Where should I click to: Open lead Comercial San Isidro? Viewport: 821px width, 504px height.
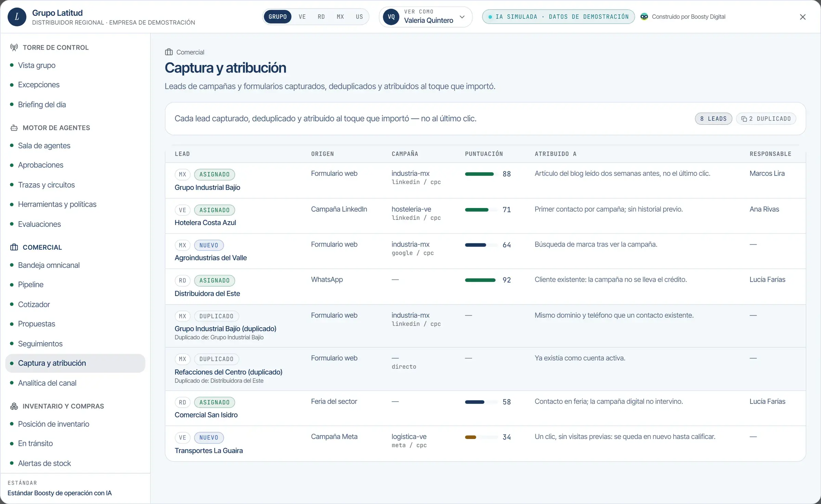pos(206,415)
